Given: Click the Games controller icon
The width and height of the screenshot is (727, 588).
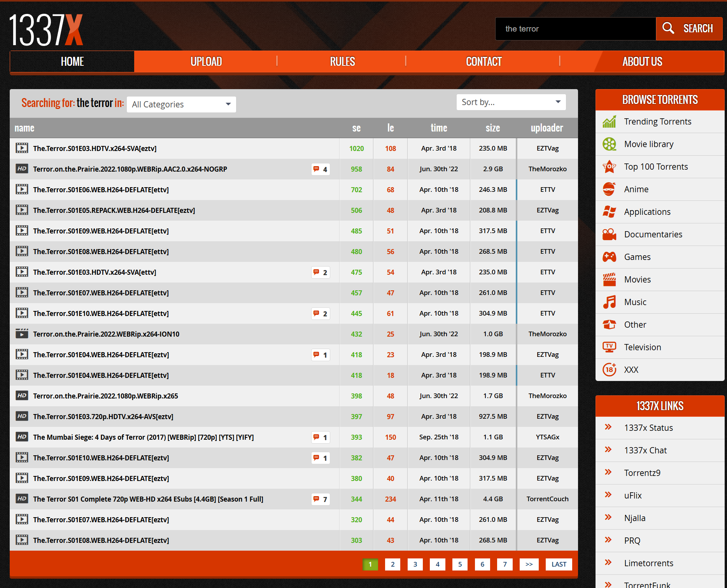Looking at the screenshot, I should pyautogui.click(x=609, y=257).
